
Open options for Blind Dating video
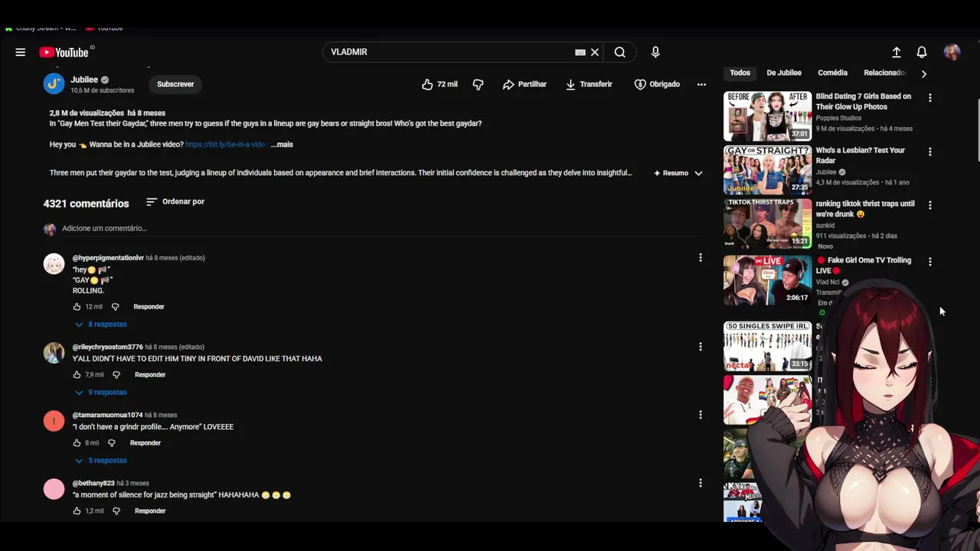[929, 98]
